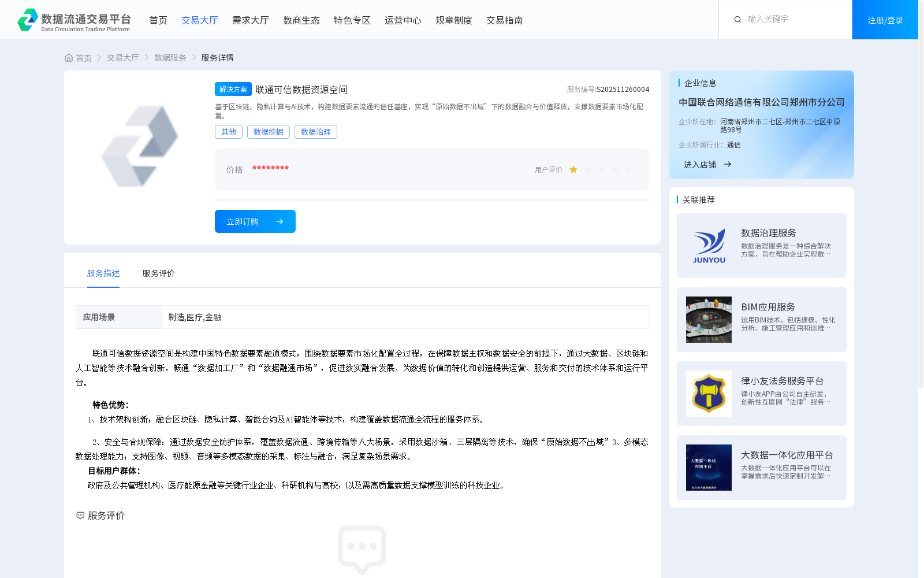Click the fourth rating star
The height and width of the screenshot is (578, 924).
615,169
